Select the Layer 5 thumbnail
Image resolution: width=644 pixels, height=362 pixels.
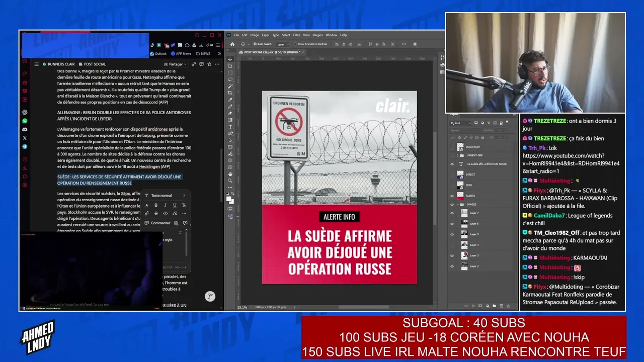click(464, 234)
